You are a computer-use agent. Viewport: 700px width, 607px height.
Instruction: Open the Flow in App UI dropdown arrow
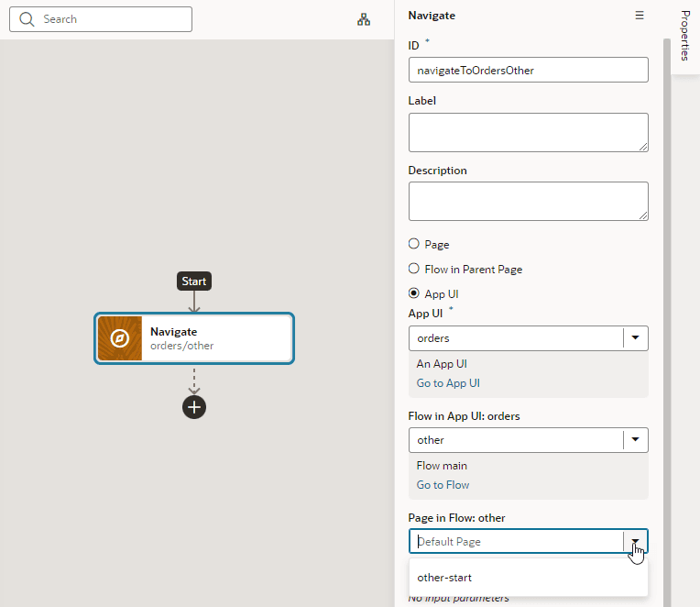(x=635, y=439)
